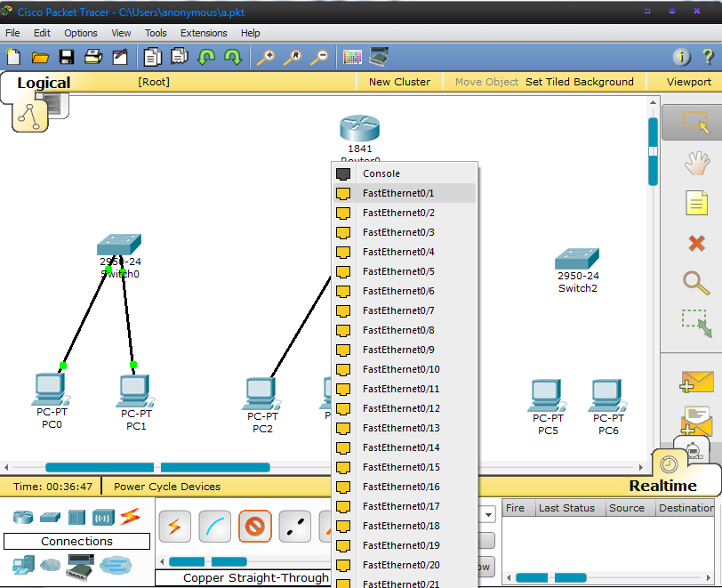
Task: Click the Switch2 2950-24 device
Action: pos(577,259)
